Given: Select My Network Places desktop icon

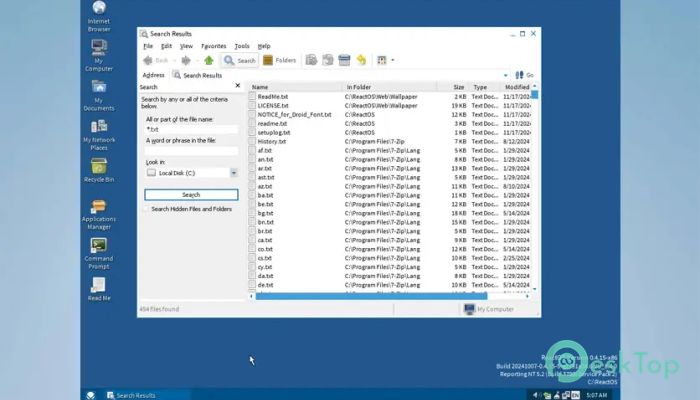Looking at the screenshot, I should [x=99, y=135].
